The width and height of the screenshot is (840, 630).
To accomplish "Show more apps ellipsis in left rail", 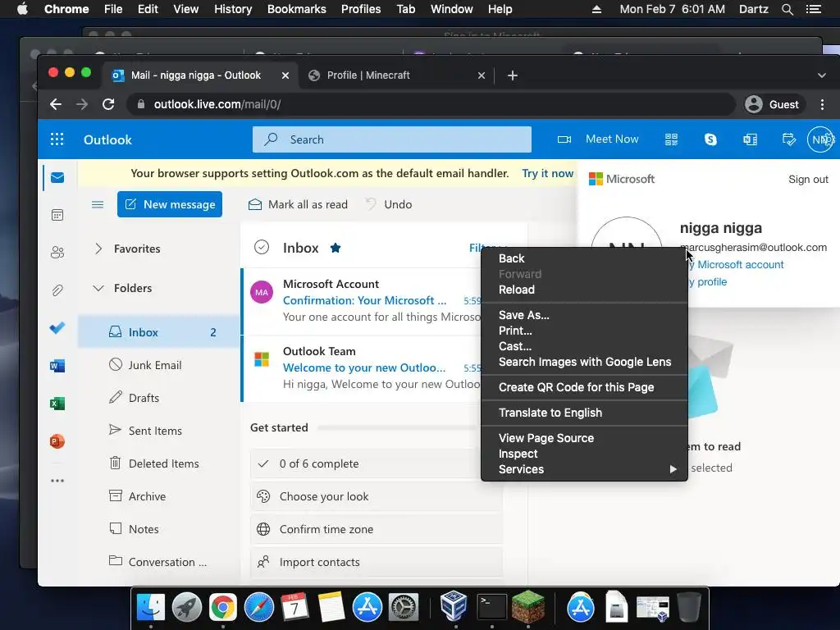I will tap(57, 481).
